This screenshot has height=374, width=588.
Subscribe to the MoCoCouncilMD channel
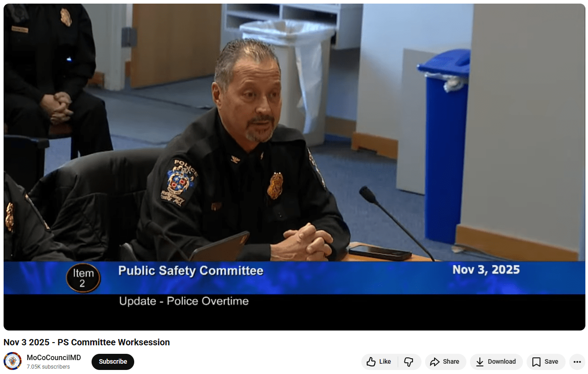click(113, 362)
